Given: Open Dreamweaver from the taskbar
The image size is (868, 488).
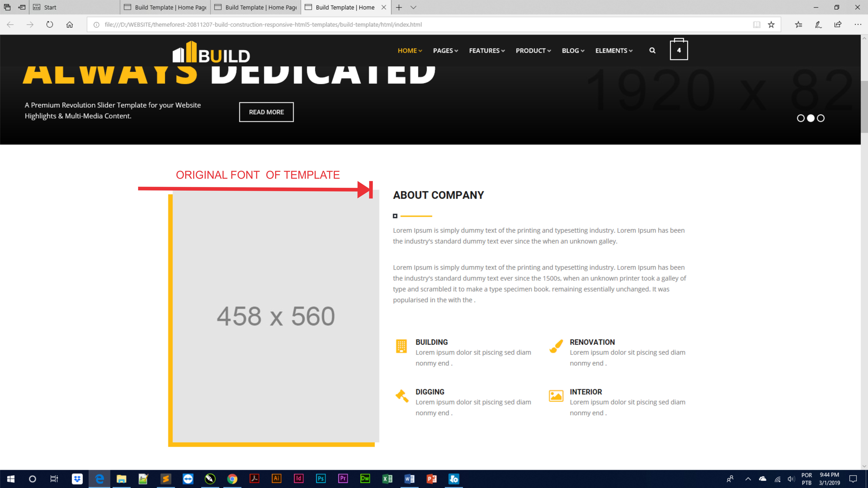Looking at the screenshot, I should (x=365, y=479).
